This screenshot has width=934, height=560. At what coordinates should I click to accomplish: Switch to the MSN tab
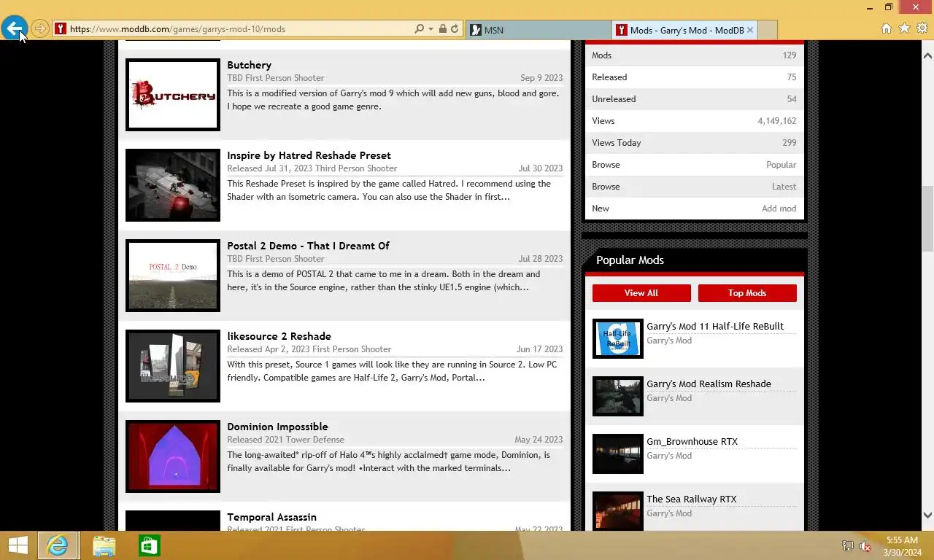click(x=537, y=30)
